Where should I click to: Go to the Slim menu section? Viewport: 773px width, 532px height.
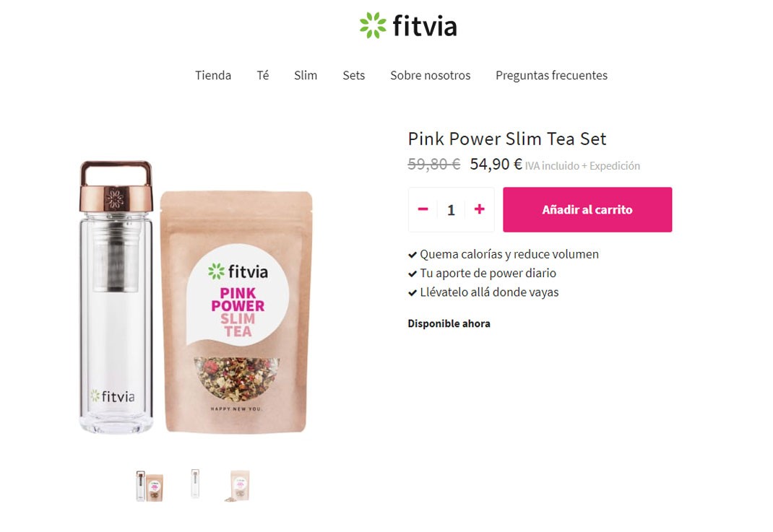[x=306, y=75]
